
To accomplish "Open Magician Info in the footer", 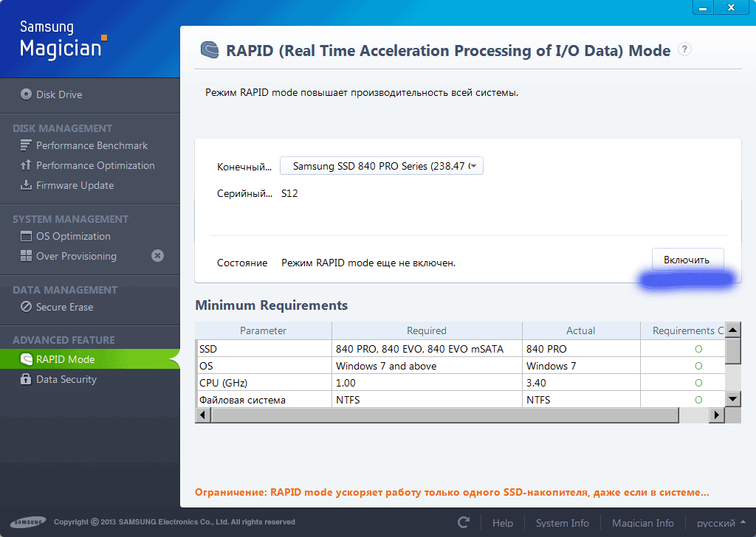I will click(x=642, y=523).
